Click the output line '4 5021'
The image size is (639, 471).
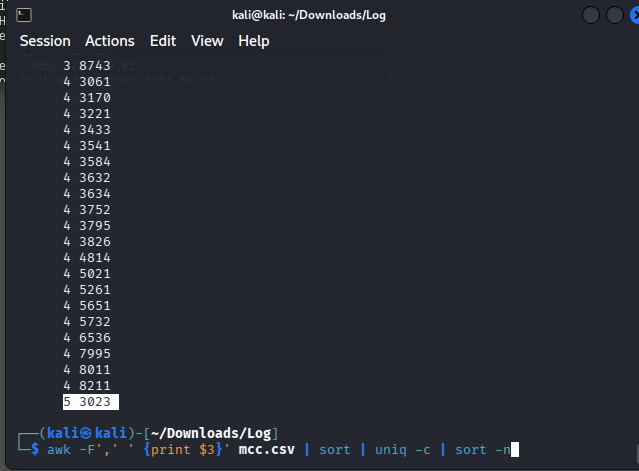click(87, 274)
